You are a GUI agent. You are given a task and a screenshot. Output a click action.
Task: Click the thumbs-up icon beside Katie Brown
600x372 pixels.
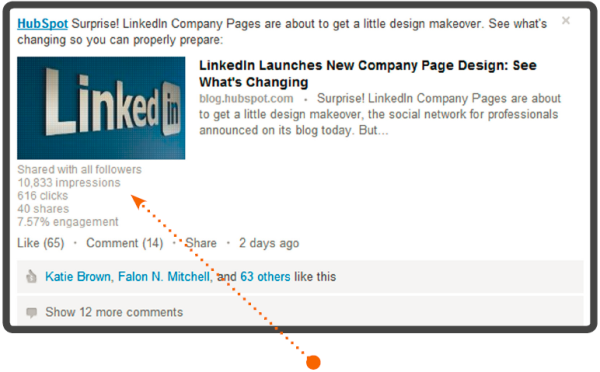(x=31, y=276)
